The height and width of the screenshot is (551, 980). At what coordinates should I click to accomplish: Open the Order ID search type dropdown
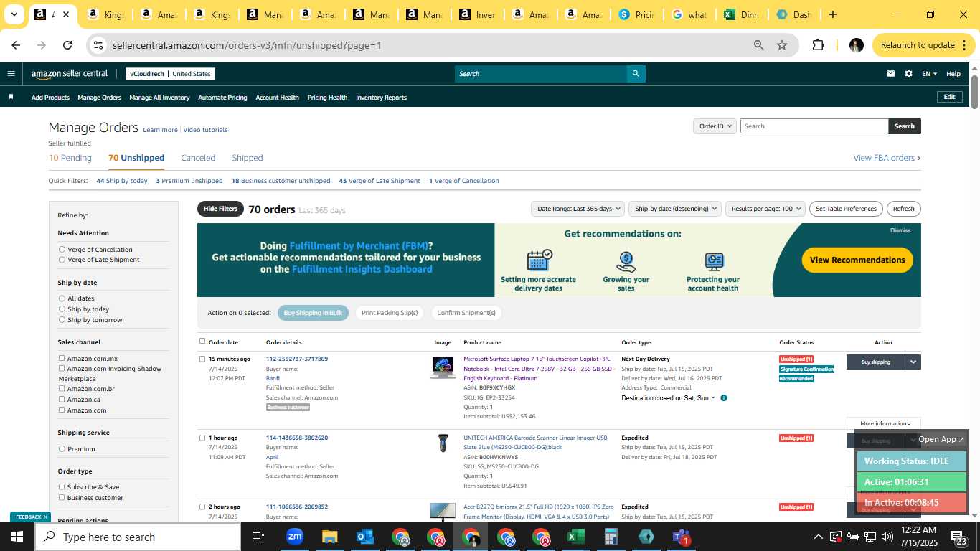[x=715, y=126]
